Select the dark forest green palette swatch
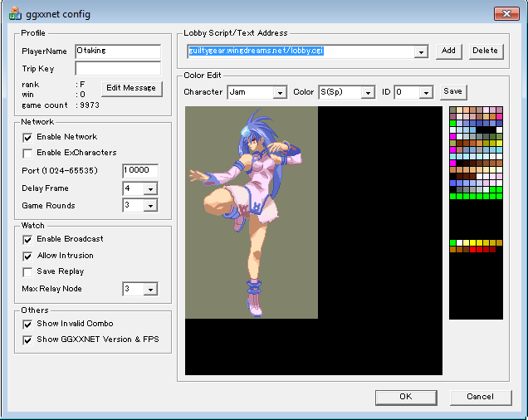528x420 pixels. (x=492, y=136)
